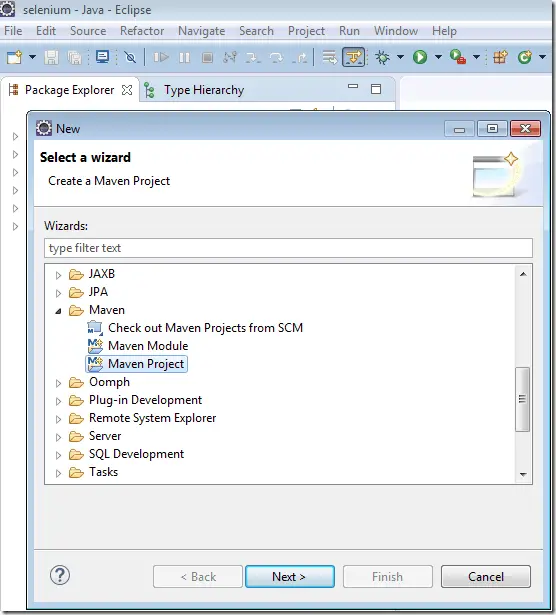Viewport: 556px width, 615px height.
Task: Click the Drop to Frame icon
Action: pos(329,58)
